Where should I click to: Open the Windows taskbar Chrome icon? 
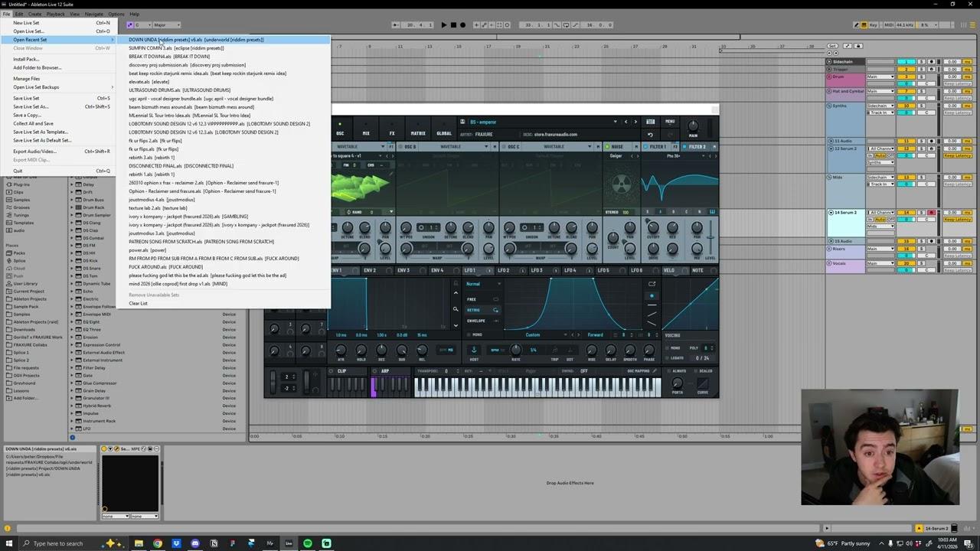pyautogui.click(x=157, y=543)
